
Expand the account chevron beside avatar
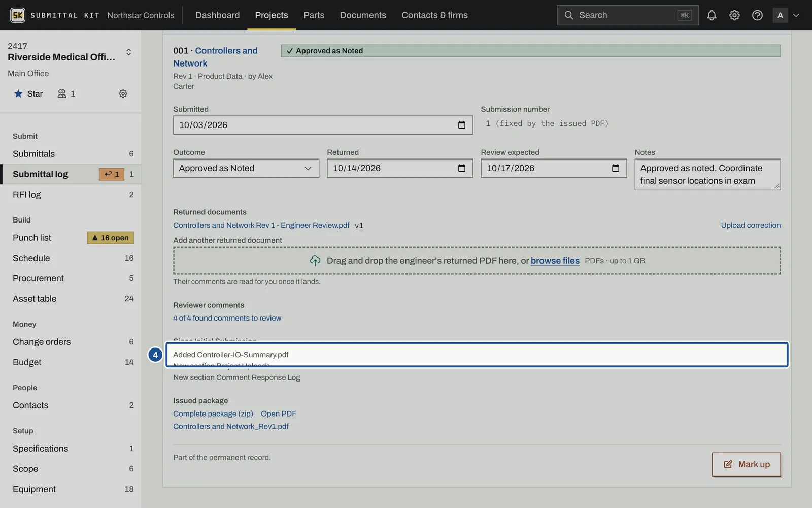tap(796, 15)
